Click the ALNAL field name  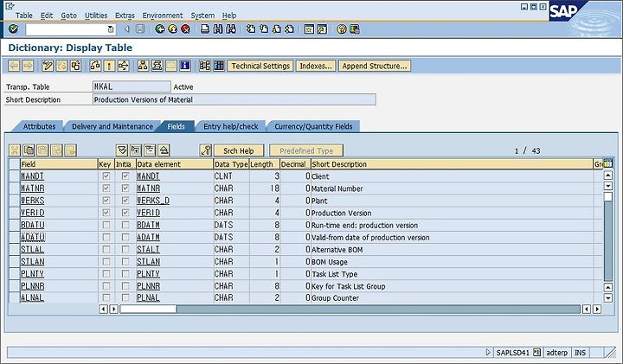[x=32, y=297]
